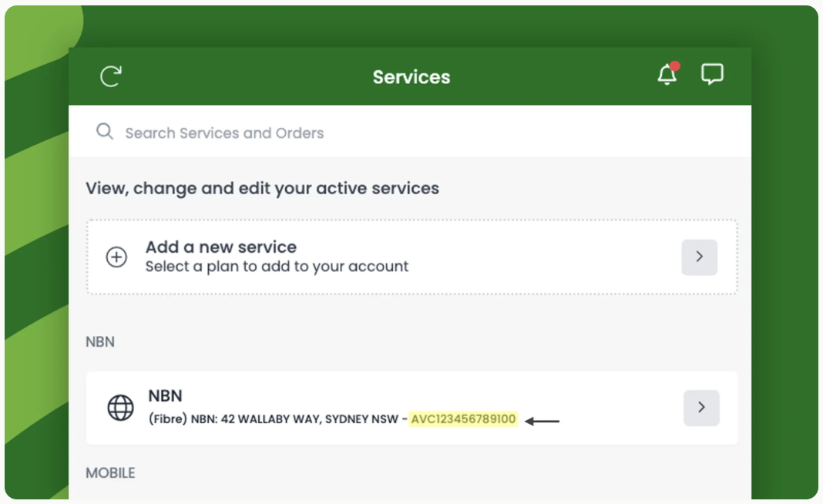Viewport: 823px width, 504px height.
Task: Select the highlighted AVC123456789100 identifier
Action: click(x=462, y=420)
